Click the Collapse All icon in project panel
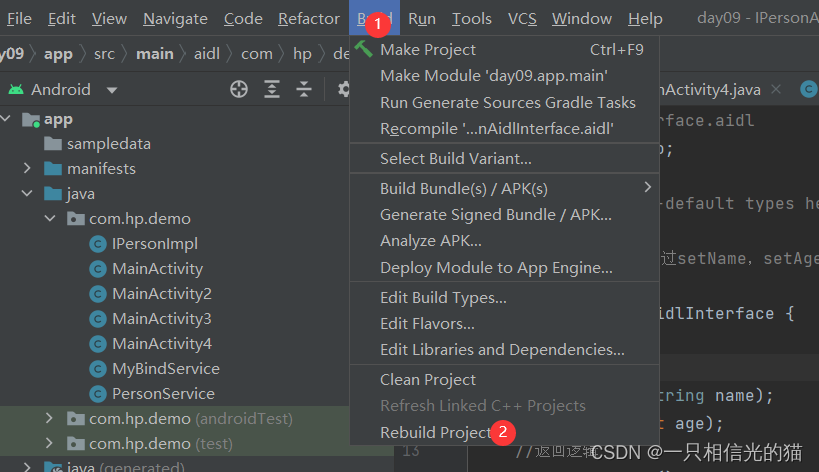The image size is (819, 472). click(304, 90)
